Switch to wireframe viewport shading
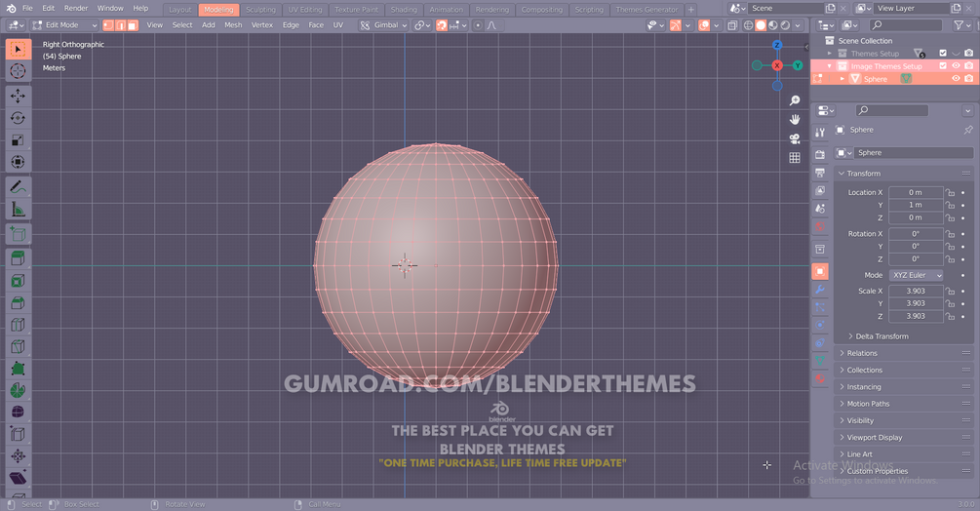 click(x=748, y=25)
